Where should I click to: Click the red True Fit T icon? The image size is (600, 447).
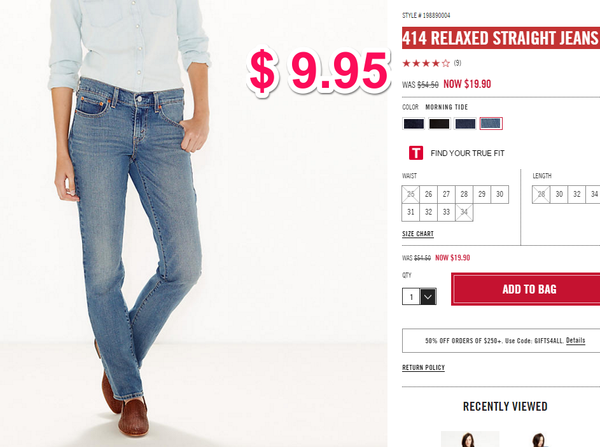tap(416, 153)
